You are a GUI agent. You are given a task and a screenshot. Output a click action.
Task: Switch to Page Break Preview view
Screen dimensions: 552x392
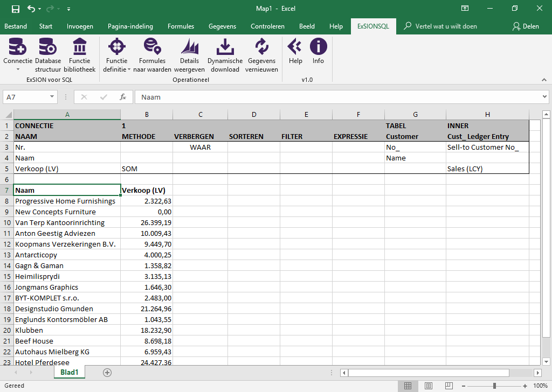pos(449,386)
